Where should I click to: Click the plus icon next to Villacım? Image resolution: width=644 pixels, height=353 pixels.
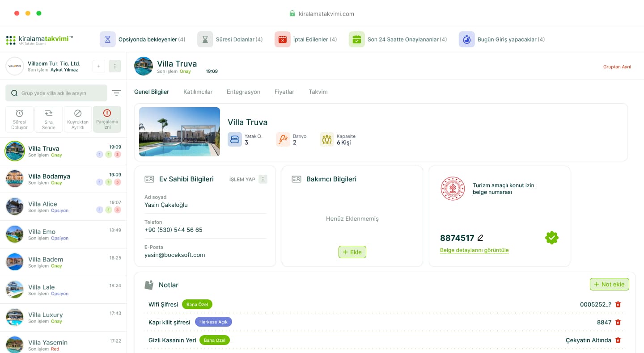(99, 66)
